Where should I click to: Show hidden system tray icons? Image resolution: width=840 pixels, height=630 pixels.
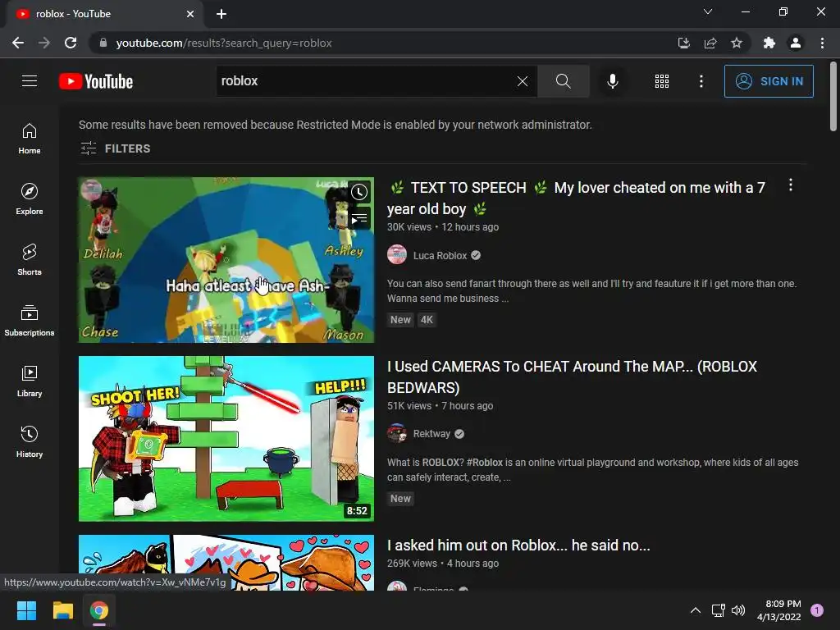(x=696, y=610)
